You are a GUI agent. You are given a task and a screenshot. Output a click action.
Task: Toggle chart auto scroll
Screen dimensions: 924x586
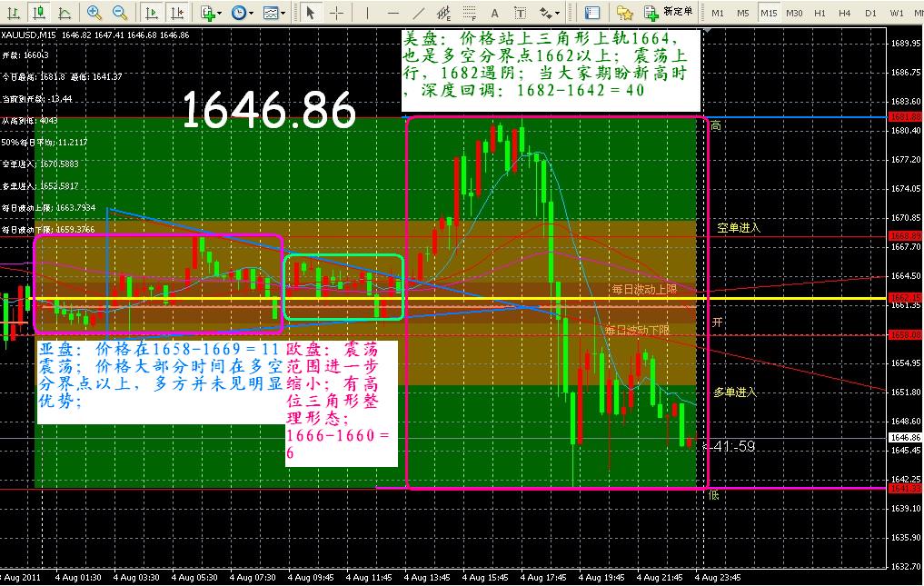pos(152,13)
